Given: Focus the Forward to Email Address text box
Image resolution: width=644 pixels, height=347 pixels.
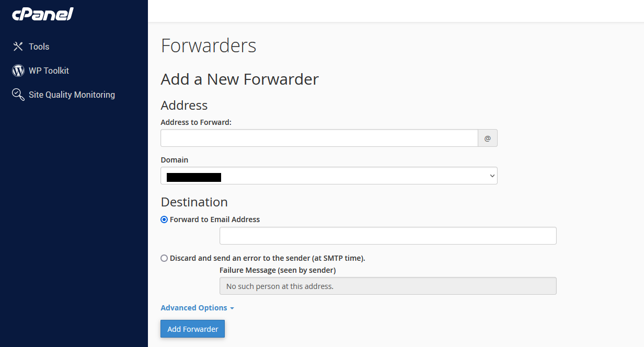Looking at the screenshot, I should (387, 236).
